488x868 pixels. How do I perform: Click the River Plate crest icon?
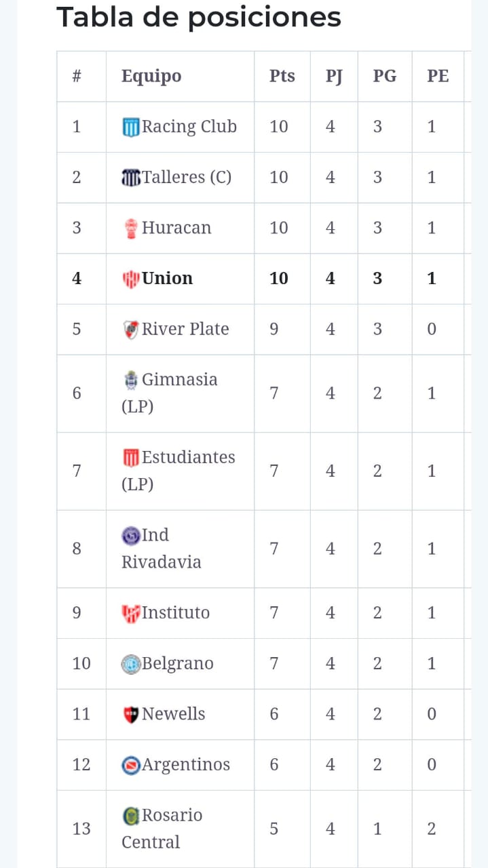pos(131,330)
